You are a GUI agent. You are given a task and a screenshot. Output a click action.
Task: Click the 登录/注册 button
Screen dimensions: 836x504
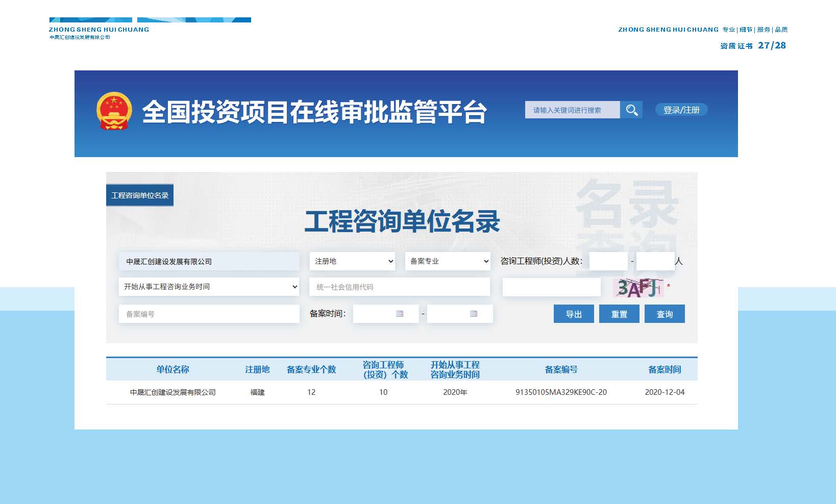pyautogui.click(x=681, y=110)
